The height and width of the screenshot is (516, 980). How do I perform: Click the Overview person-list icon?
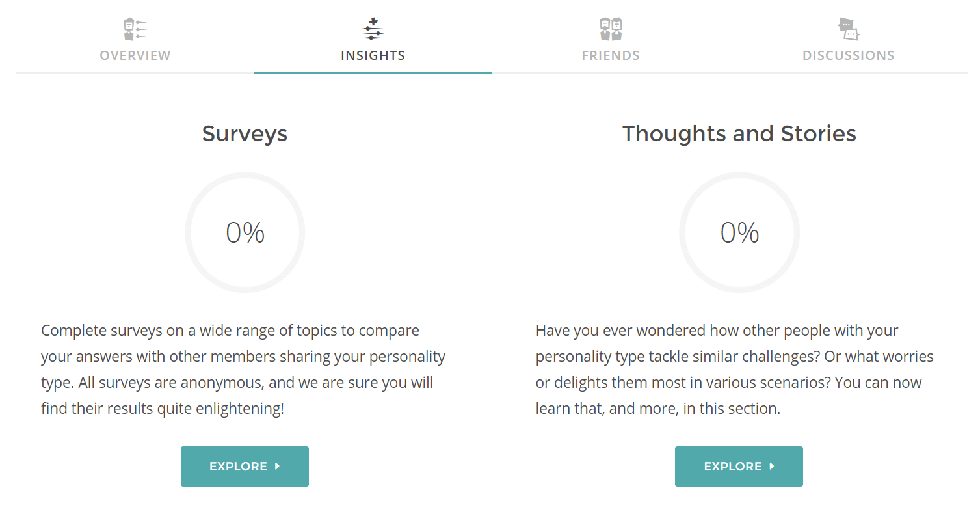coord(135,29)
